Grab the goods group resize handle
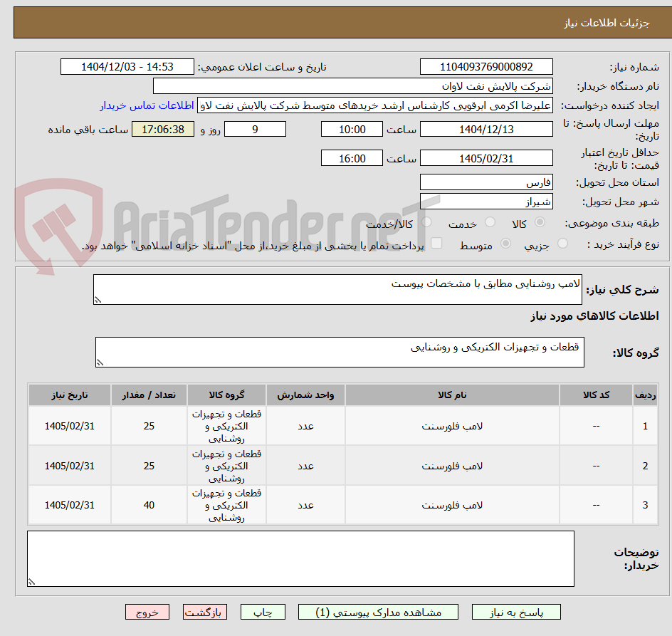 100,363
